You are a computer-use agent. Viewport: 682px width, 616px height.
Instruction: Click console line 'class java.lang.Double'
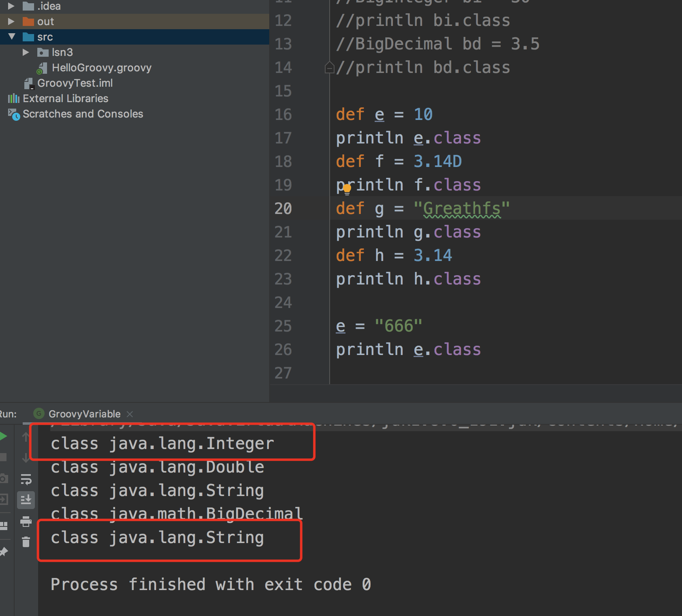tap(157, 467)
